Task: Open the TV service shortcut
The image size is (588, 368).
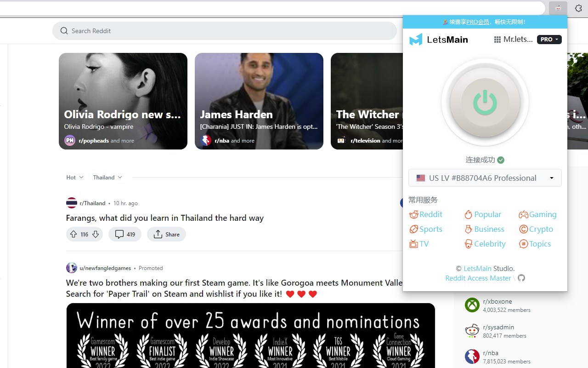Action: point(419,244)
